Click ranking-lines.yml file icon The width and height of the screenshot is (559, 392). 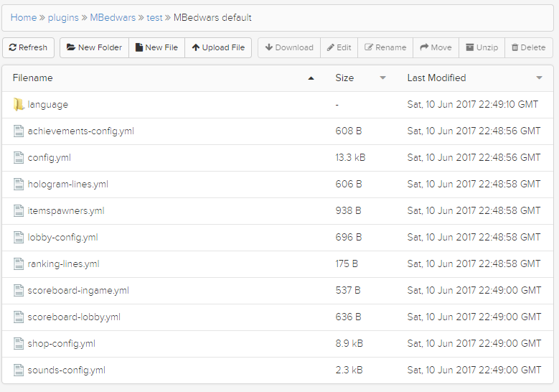19,264
